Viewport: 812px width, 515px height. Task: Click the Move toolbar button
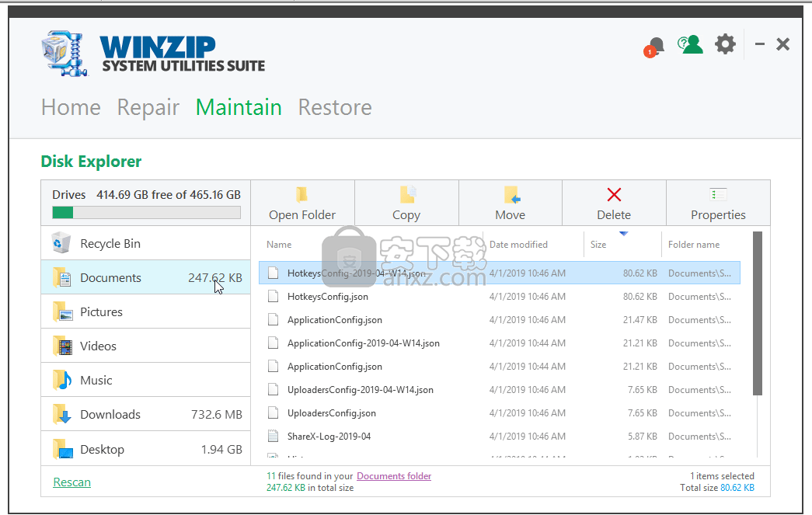(x=510, y=203)
